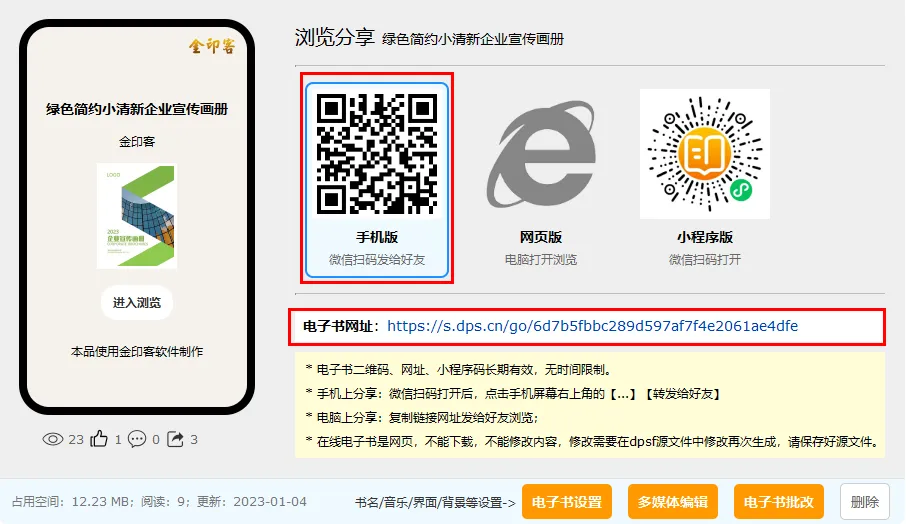The width and height of the screenshot is (906, 524).
Task: Click the 删除 button
Action: point(864,502)
